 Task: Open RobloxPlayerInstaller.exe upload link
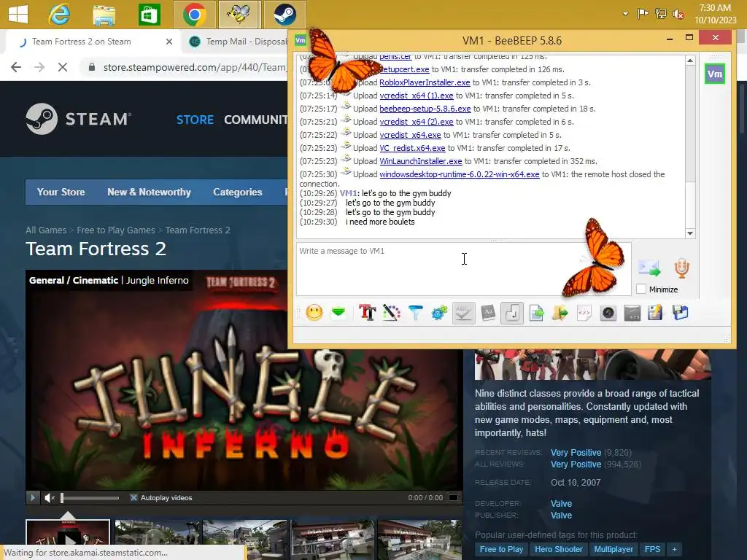click(425, 82)
